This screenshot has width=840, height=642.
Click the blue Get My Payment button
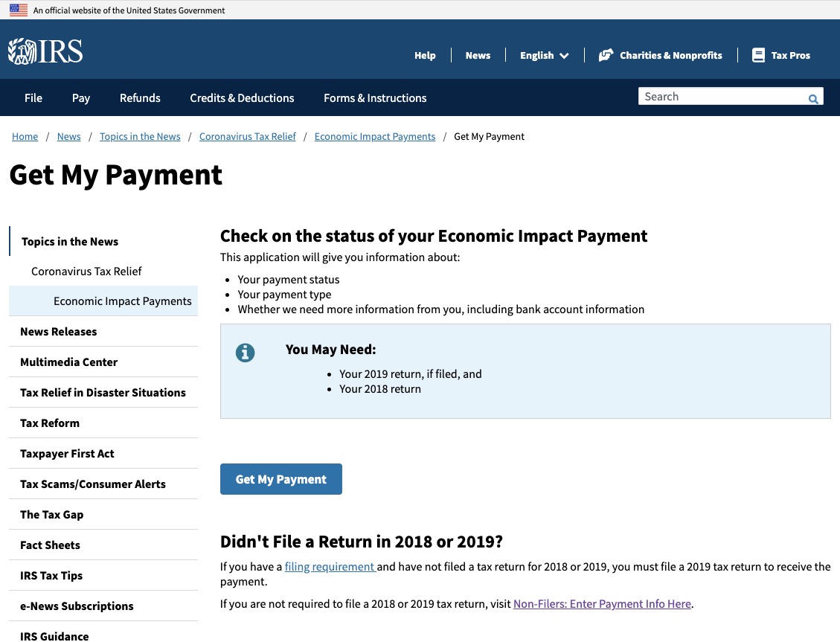coord(280,479)
